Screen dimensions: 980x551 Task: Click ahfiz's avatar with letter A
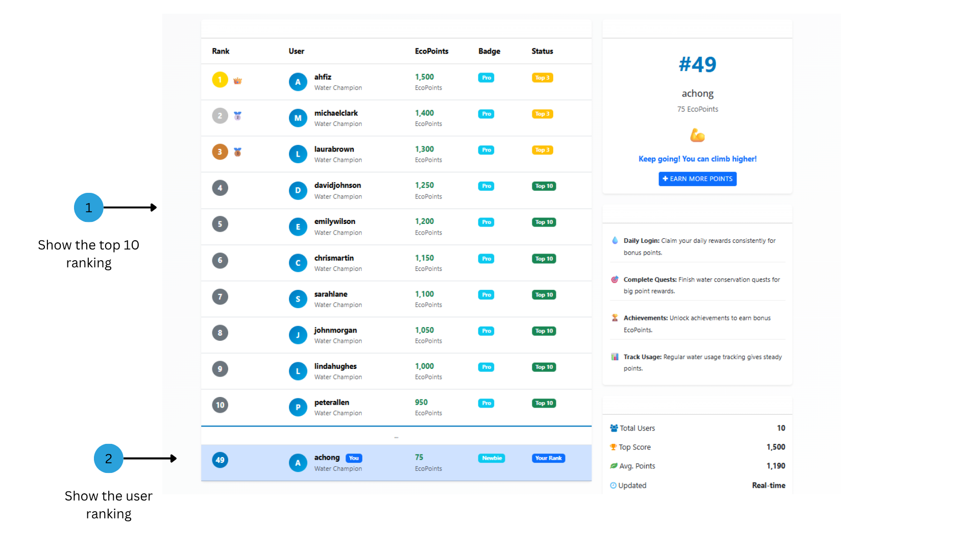(x=298, y=82)
